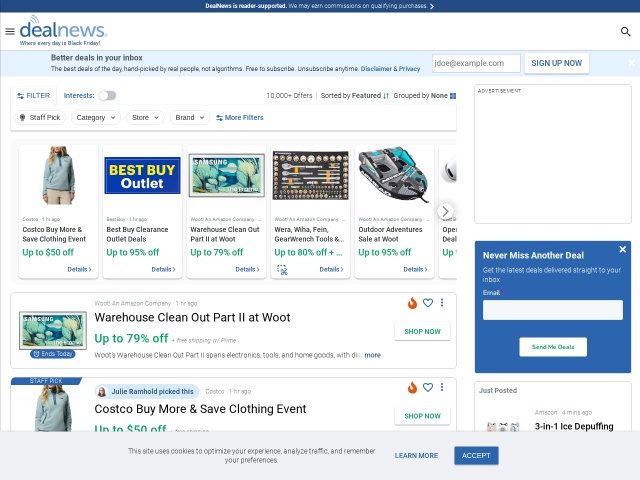View details of Warehouse Clean Out card
640x480 pixels.
click(247, 269)
